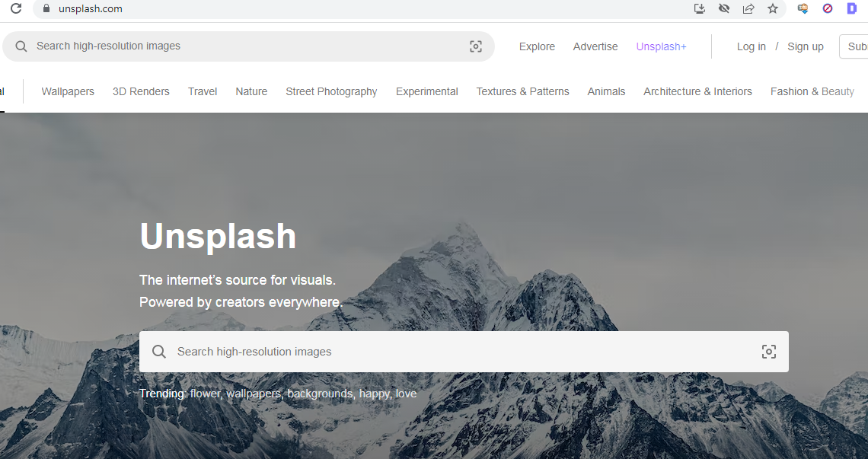The image size is (868, 459).
Task: Click Sign up
Action: [x=806, y=46]
